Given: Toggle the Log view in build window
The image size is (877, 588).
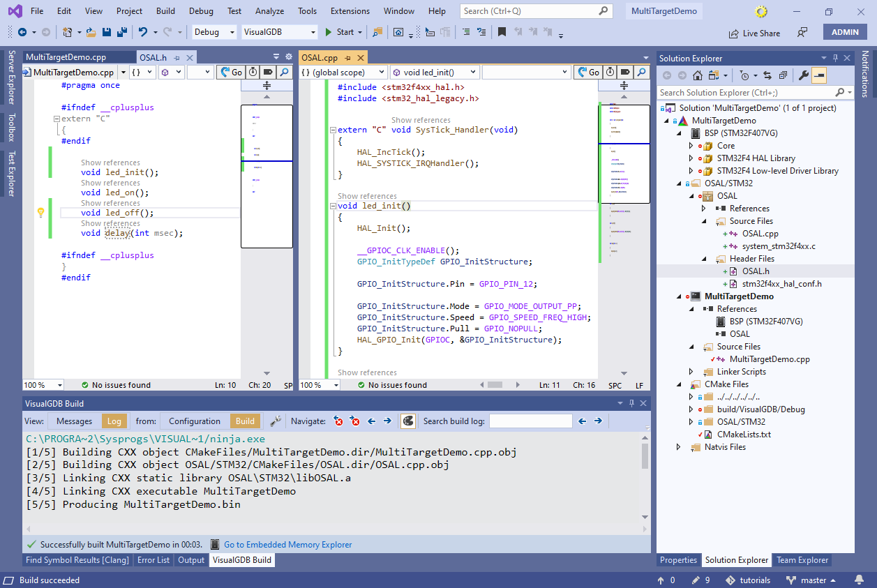Looking at the screenshot, I should coord(114,421).
